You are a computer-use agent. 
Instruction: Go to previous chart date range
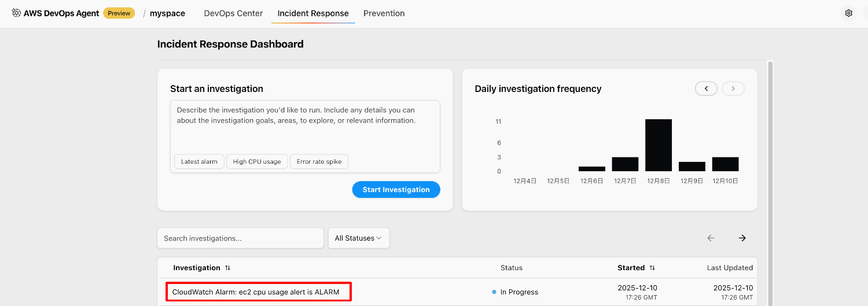click(706, 89)
